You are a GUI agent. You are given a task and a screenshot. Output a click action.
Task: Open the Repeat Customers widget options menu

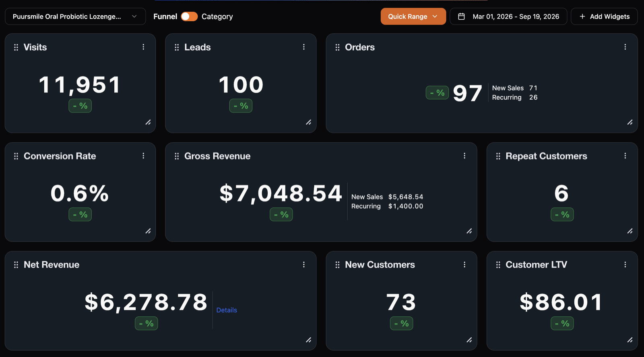pos(625,156)
